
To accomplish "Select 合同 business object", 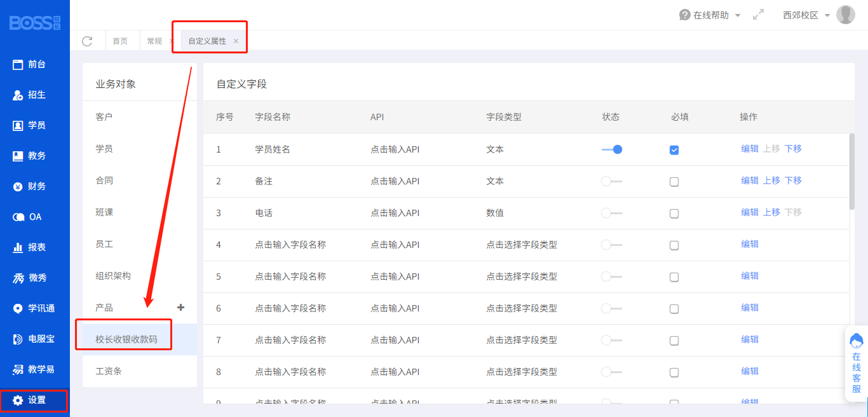I will (140, 181).
